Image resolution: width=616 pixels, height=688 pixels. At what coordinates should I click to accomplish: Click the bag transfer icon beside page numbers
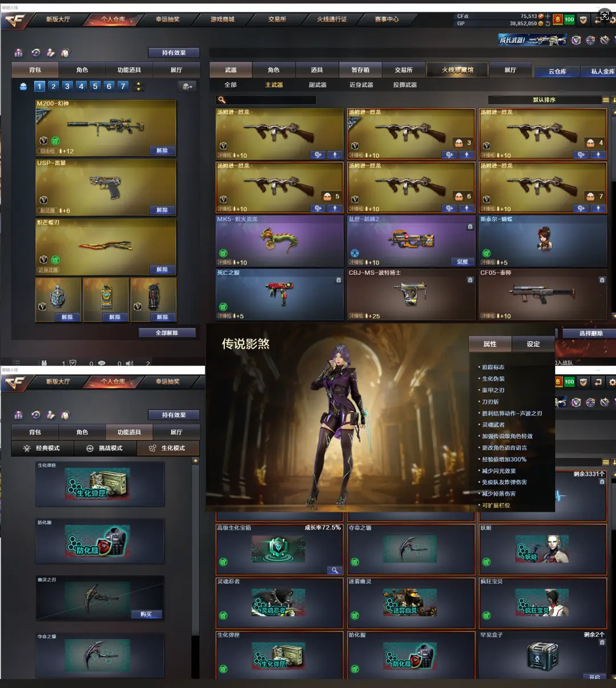click(x=187, y=86)
